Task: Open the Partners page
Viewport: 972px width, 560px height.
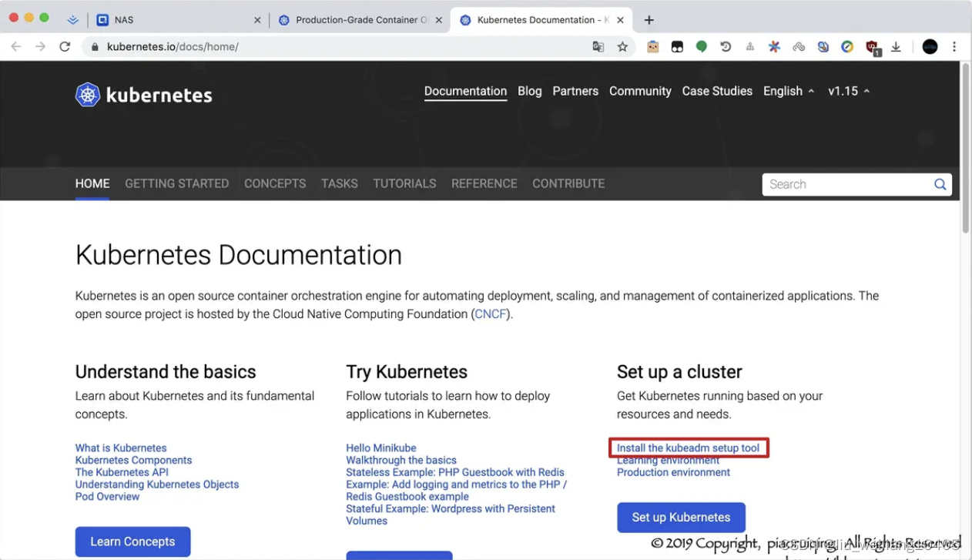Action: point(575,91)
